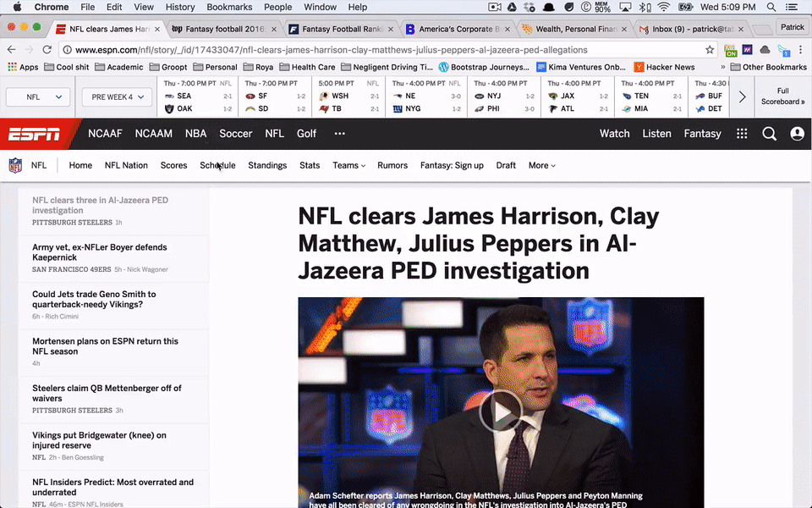Click the Patrick profile button in Chrome
The height and width of the screenshot is (508, 812).
pos(792,27)
